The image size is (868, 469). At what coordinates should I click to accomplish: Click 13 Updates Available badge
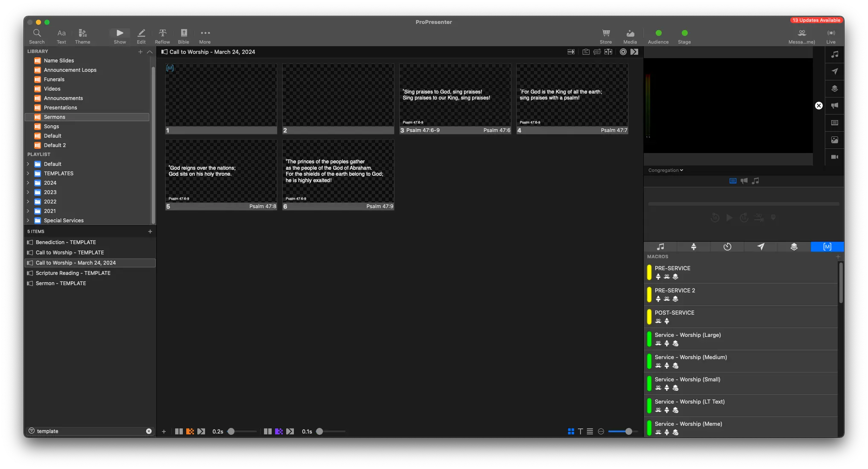pos(816,20)
